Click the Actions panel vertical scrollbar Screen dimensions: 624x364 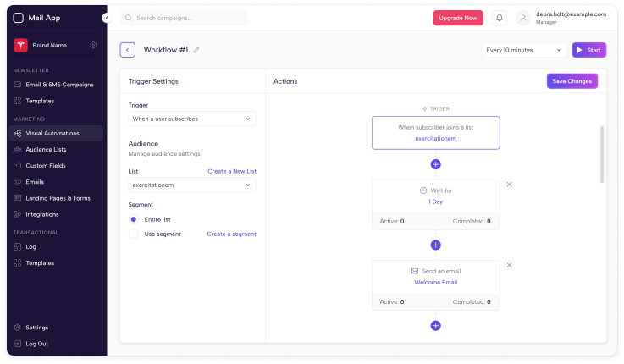(x=602, y=154)
